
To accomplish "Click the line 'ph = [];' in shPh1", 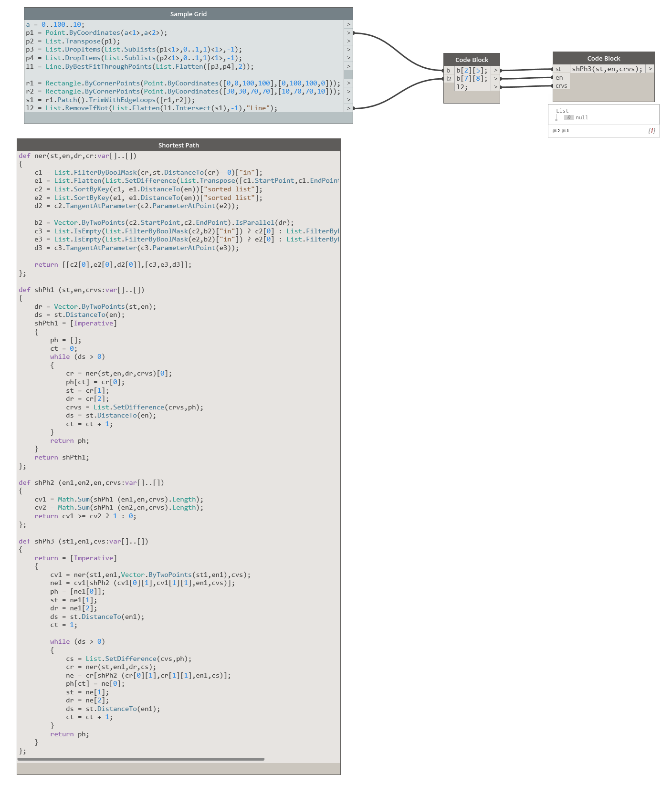I will coord(66,340).
